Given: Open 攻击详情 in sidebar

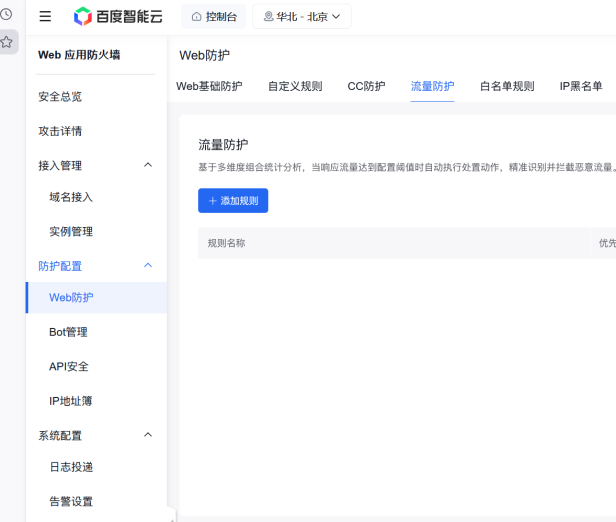Looking at the screenshot, I should pos(60,131).
